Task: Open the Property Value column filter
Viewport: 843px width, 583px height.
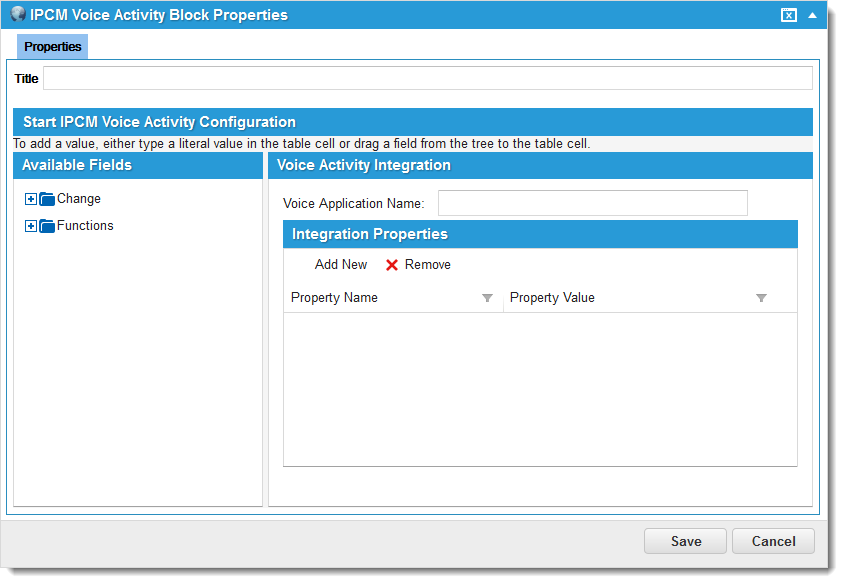Action: coord(761,298)
